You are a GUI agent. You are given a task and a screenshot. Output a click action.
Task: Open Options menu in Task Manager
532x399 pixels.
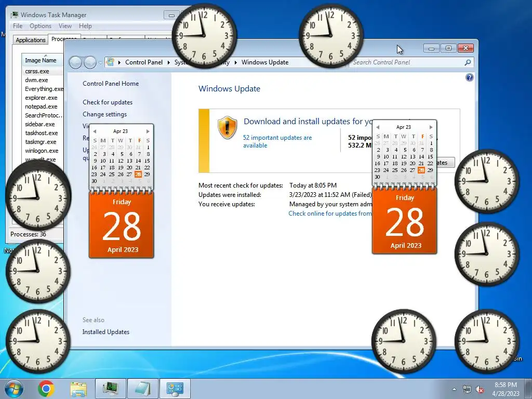coord(41,26)
